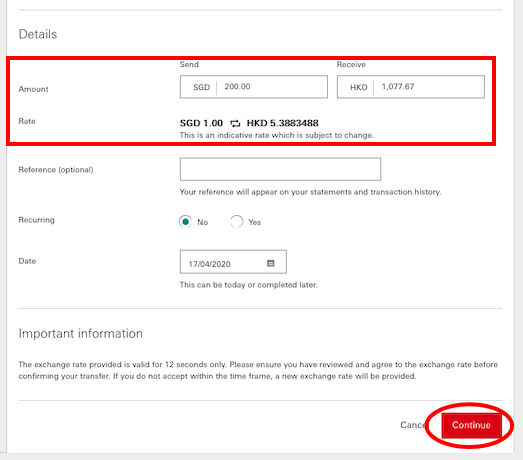The width and height of the screenshot is (523, 460).
Task: Select the Yes recurring radio button
Action: point(236,222)
